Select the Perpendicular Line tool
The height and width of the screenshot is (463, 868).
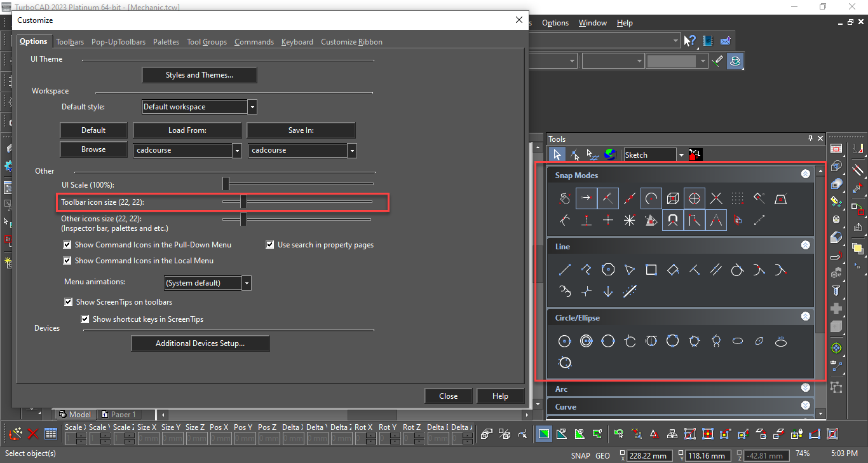point(695,270)
